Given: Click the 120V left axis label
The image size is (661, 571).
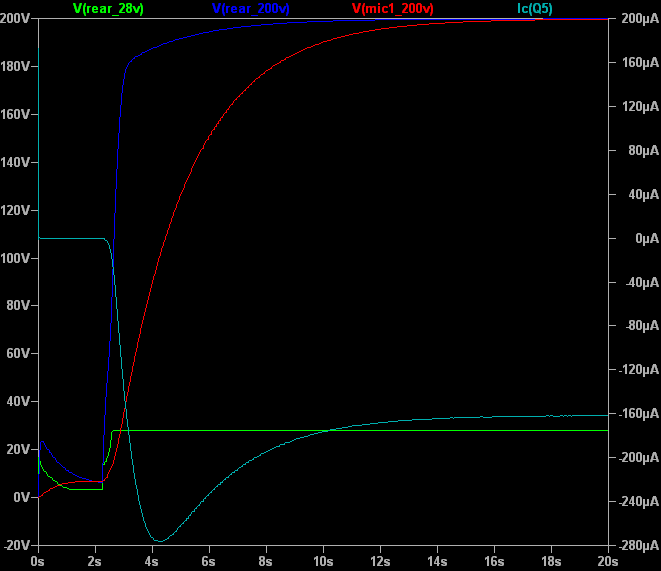Looking at the screenshot, I should click(x=15, y=210).
